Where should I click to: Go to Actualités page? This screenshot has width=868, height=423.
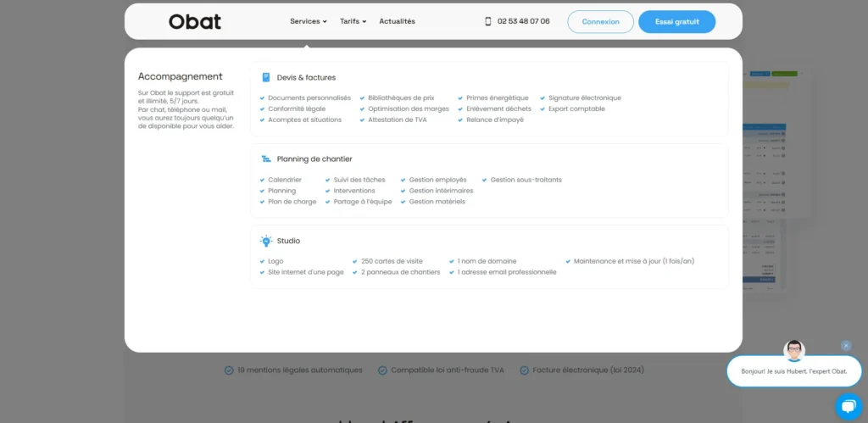(397, 21)
